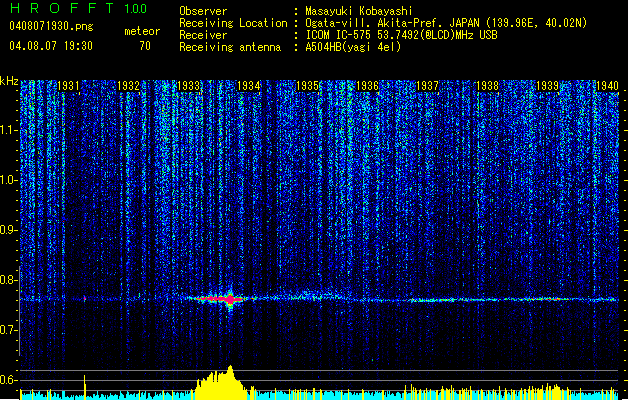This screenshot has height=400, width=629.
Task: Click the 1932 time marker
Action: [128, 86]
